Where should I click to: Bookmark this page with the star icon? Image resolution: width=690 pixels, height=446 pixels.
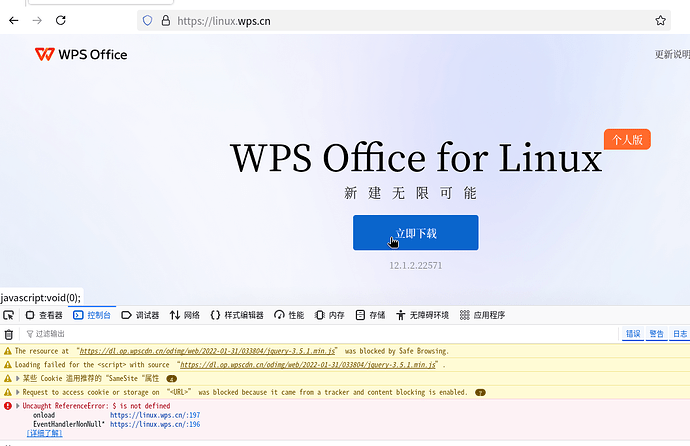click(660, 20)
